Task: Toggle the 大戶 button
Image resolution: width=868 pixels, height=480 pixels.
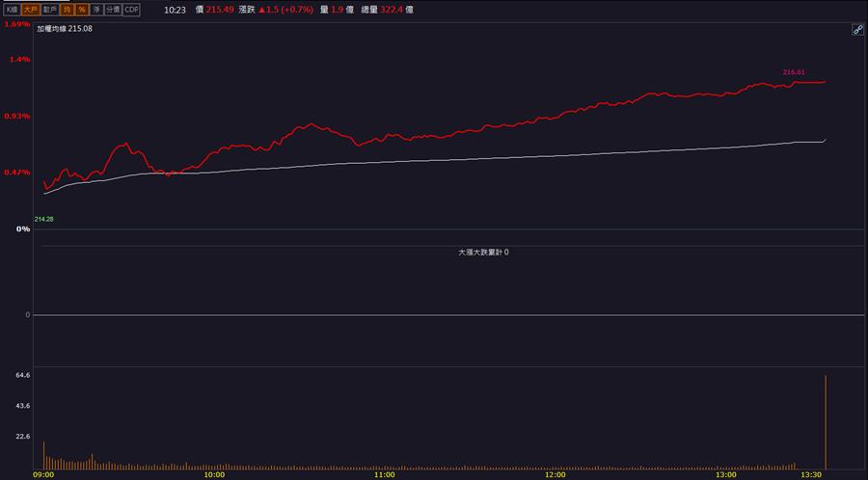Action: point(30,10)
